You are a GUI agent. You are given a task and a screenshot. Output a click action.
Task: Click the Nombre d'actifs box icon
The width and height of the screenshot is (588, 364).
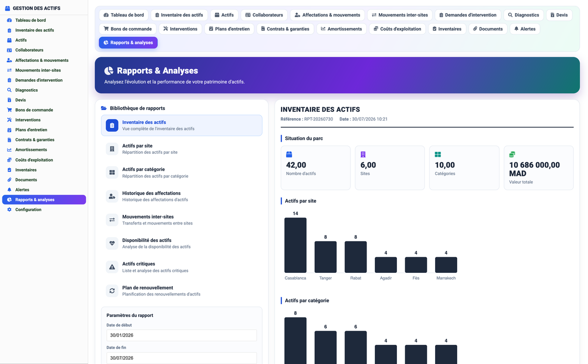289,154
